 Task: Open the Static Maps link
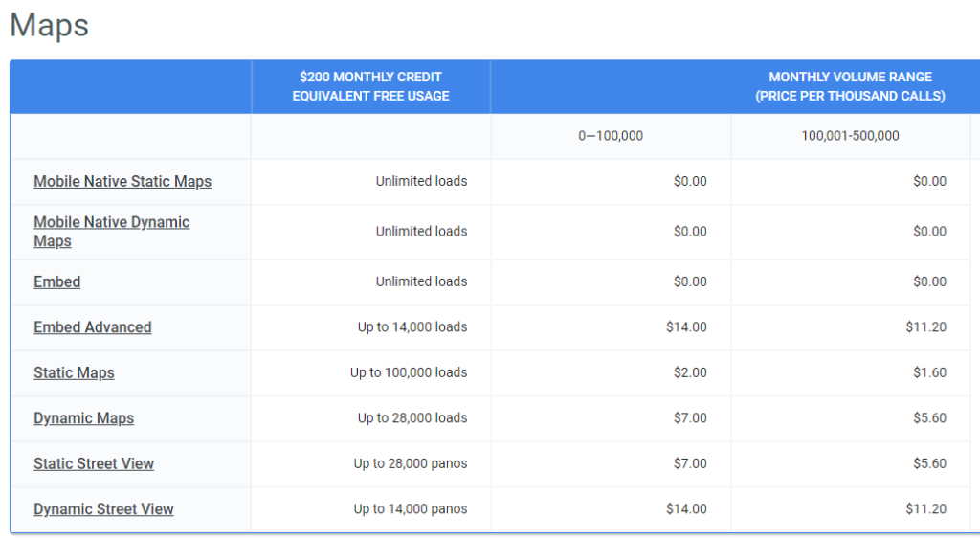pos(74,373)
